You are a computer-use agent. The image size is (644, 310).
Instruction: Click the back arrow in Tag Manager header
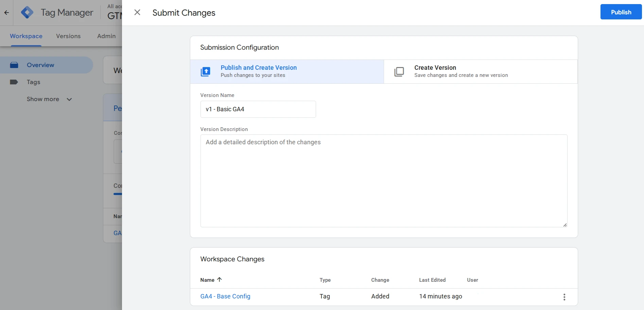6,13
